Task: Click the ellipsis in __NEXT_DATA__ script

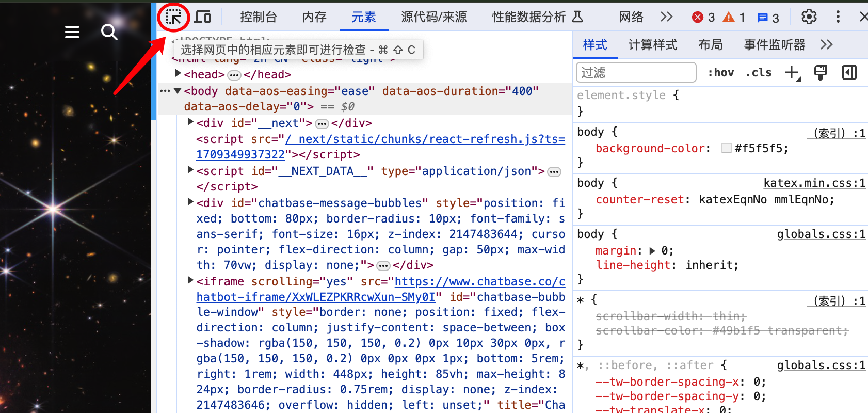Action: tap(554, 172)
